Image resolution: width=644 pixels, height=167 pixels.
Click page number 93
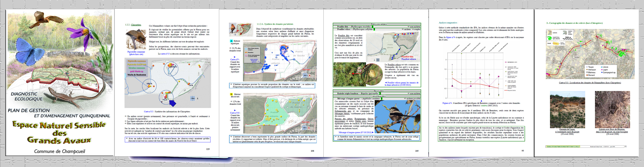(x=523, y=151)
